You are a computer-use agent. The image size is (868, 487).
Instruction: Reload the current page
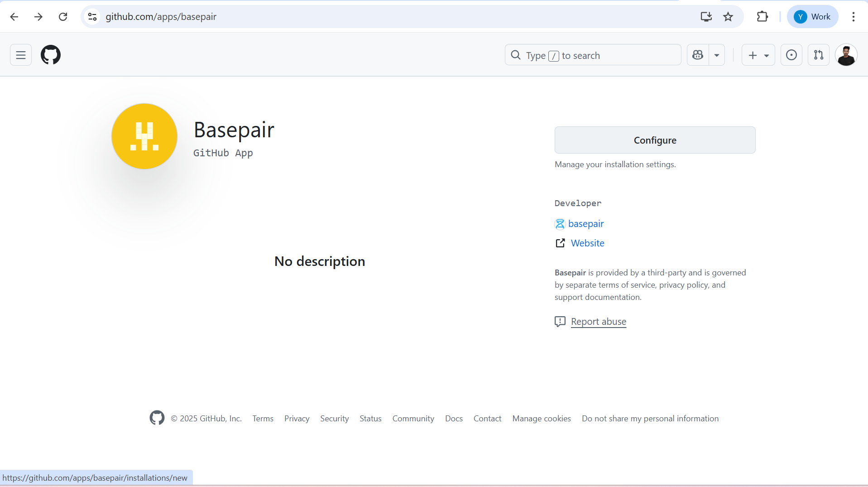click(63, 17)
